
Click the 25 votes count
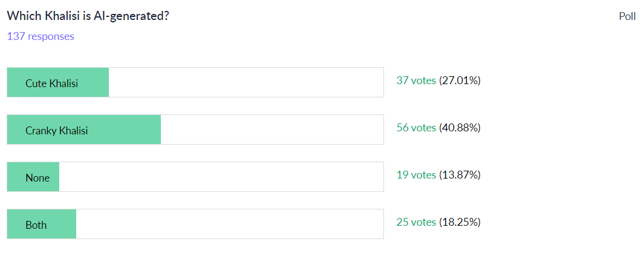click(416, 222)
